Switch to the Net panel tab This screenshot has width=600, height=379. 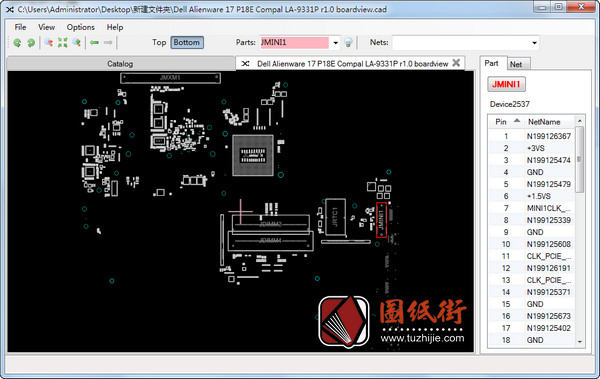click(x=516, y=64)
